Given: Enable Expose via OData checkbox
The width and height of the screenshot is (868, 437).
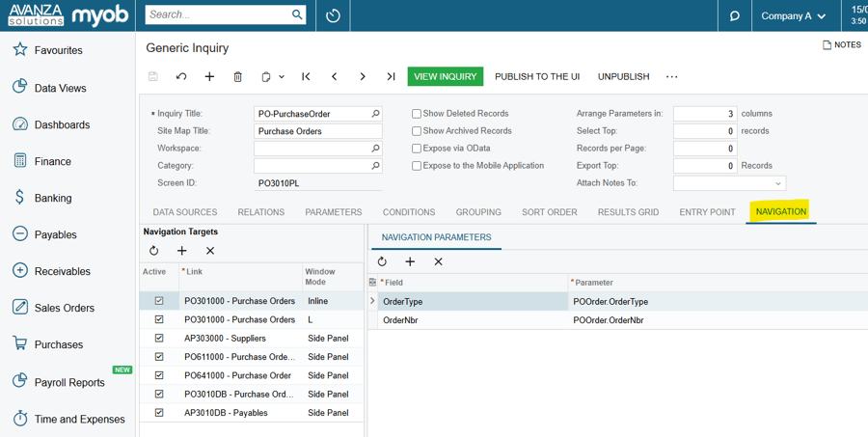Looking at the screenshot, I should point(417,149).
